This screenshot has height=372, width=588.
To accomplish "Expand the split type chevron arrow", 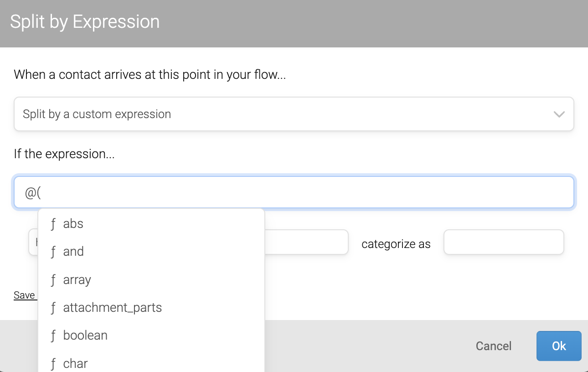I will coord(559,114).
